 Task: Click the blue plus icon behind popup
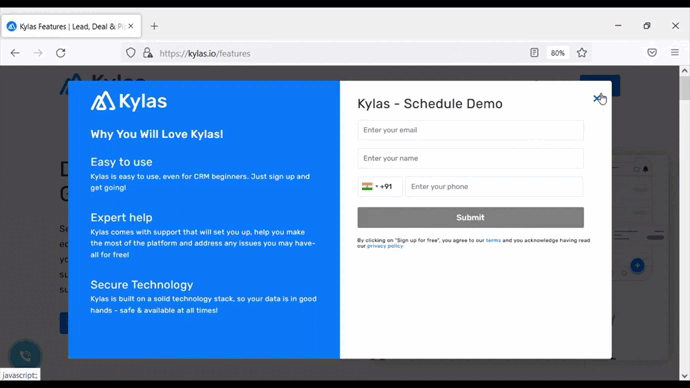(637, 265)
